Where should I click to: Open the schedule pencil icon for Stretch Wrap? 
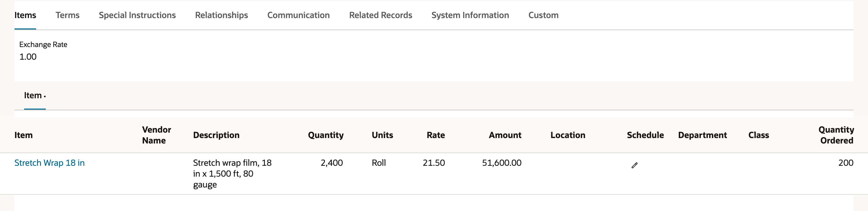(634, 165)
